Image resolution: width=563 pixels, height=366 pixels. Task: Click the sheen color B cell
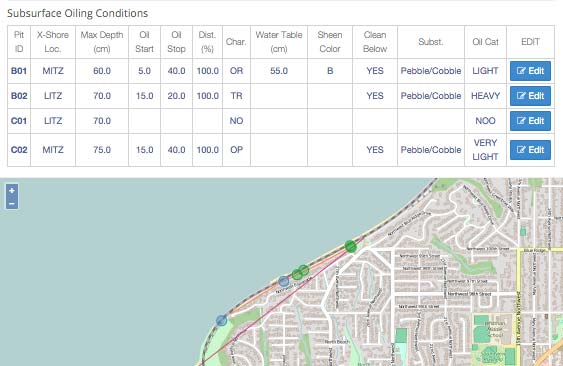point(330,71)
